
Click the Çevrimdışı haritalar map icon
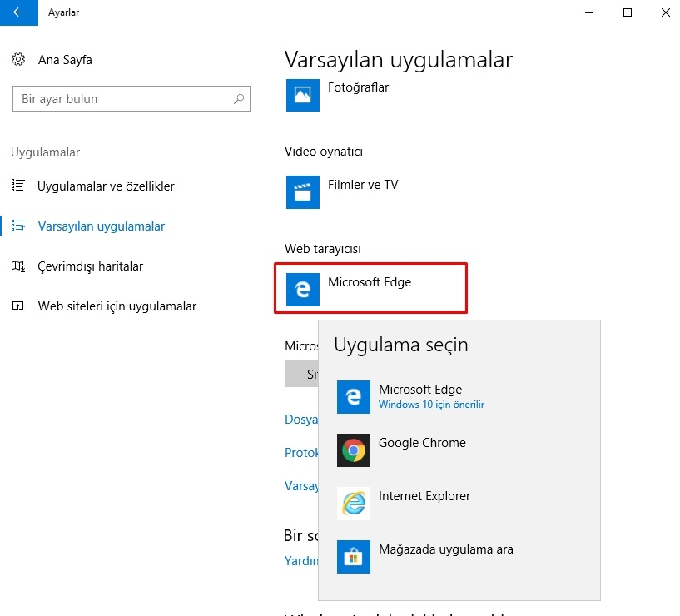(x=18, y=266)
